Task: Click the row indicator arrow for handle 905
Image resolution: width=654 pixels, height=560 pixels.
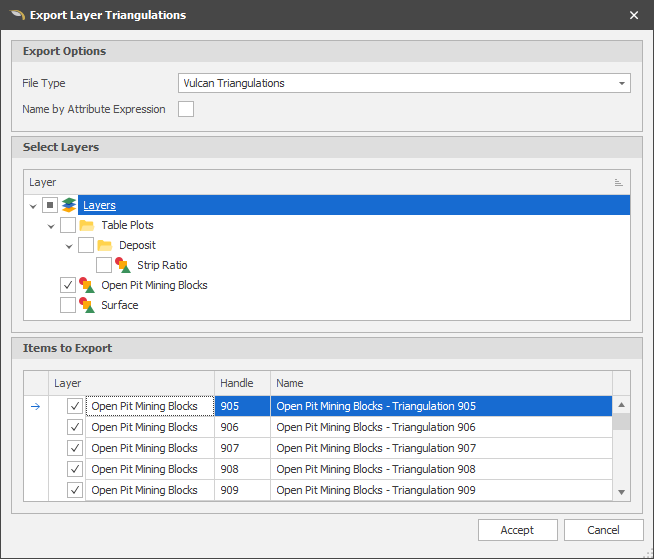Action: click(36, 406)
